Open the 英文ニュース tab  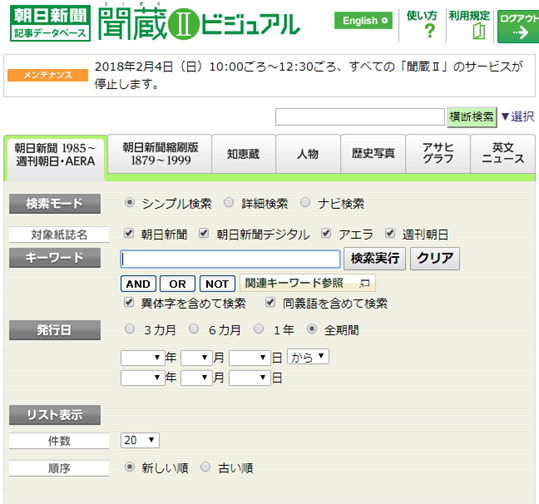click(503, 154)
